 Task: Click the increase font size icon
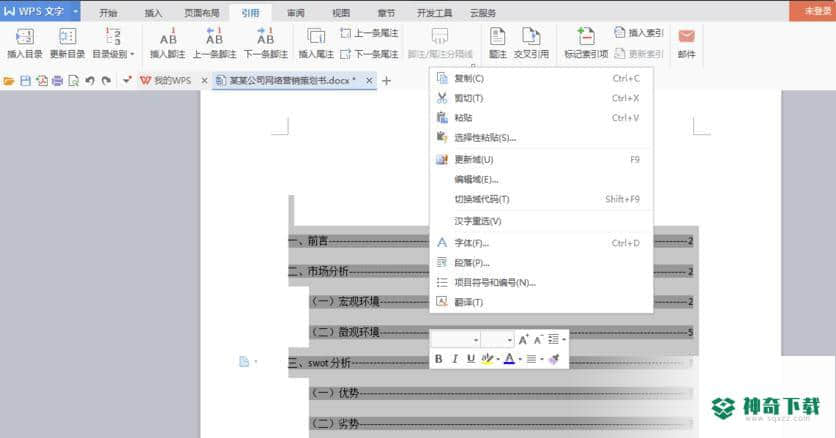click(524, 339)
